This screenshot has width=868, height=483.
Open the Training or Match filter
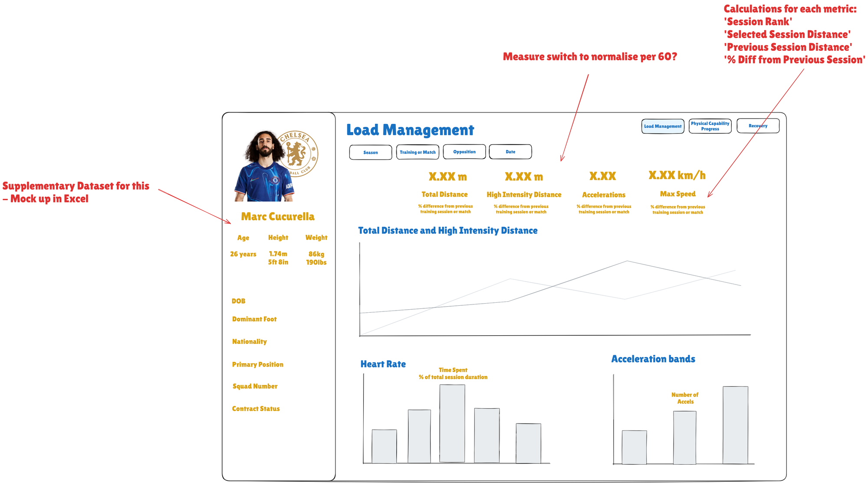click(x=418, y=152)
